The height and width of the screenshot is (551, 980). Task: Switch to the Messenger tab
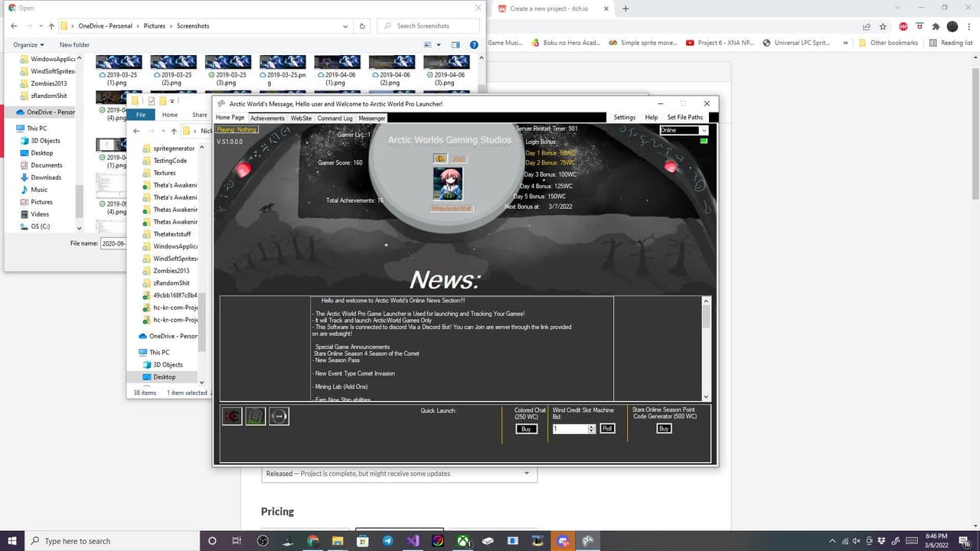[372, 118]
